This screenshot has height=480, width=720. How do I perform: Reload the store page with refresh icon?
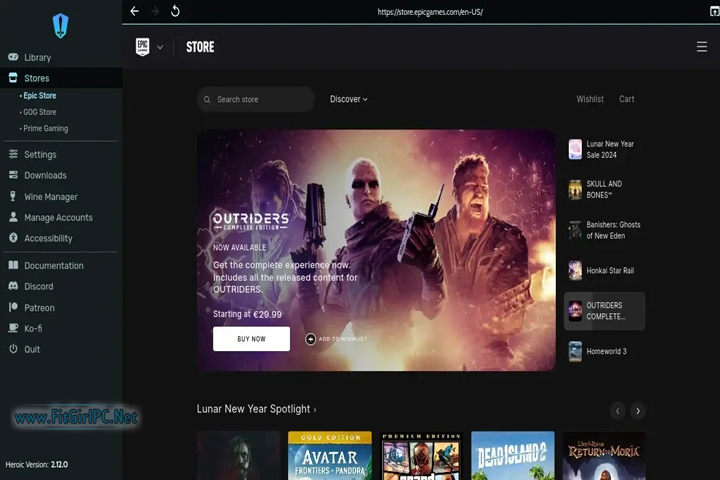click(175, 11)
